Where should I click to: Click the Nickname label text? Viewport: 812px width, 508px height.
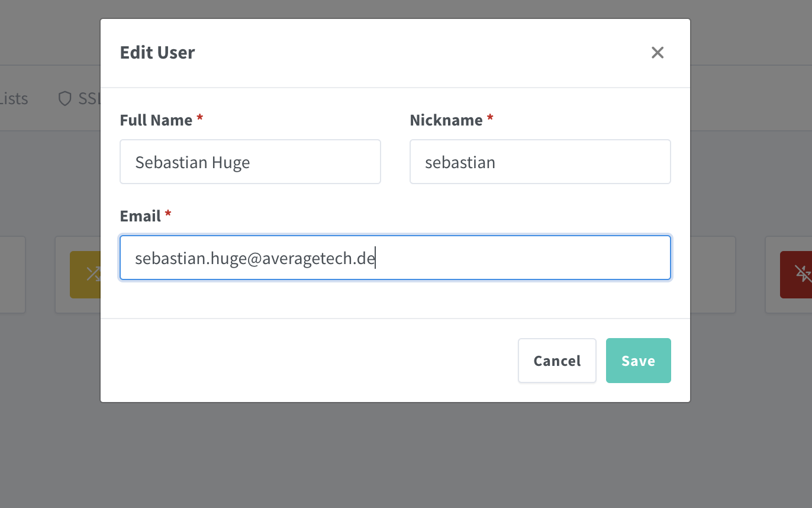tap(446, 120)
